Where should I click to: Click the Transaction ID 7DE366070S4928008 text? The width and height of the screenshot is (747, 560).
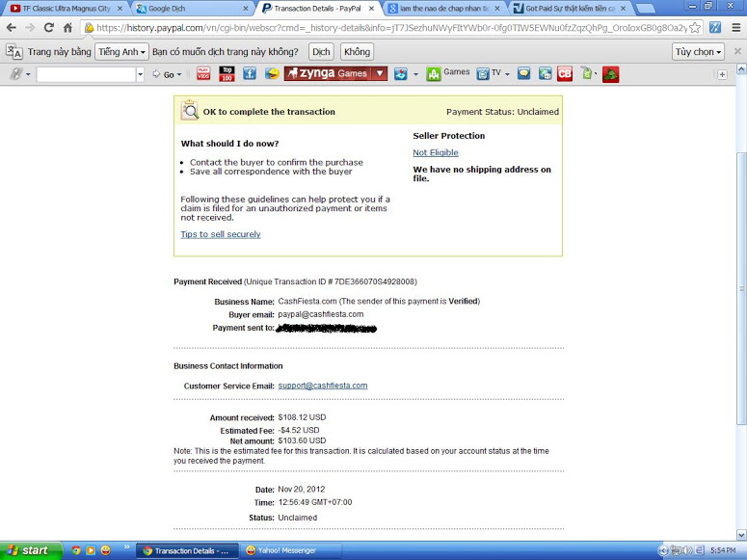tap(375, 281)
